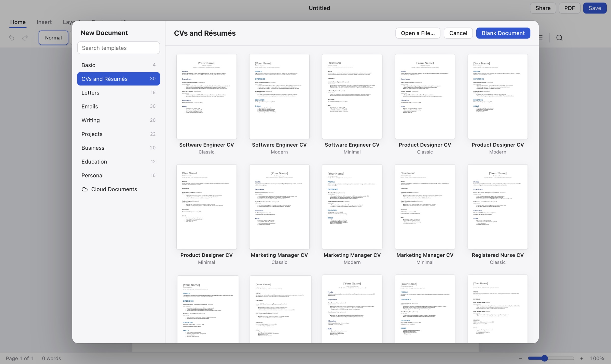Open the Writing category

tap(119, 120)
